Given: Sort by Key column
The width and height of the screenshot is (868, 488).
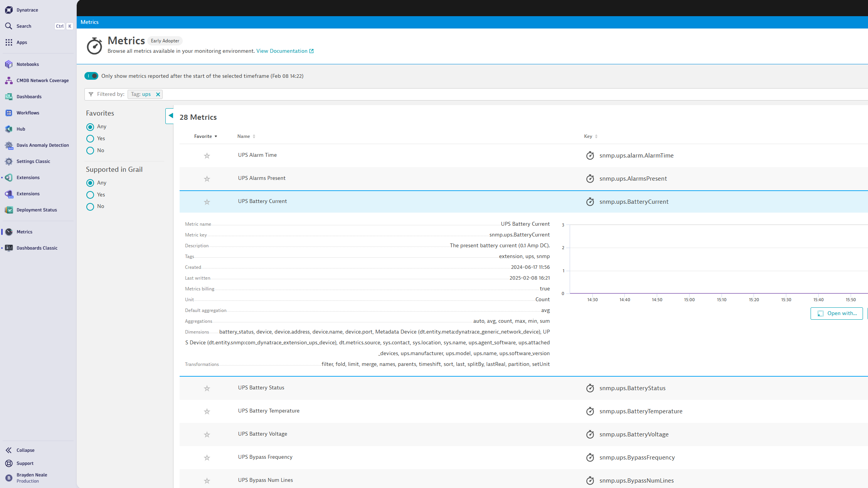Looking at the screenshot, I should click(591, 136).
